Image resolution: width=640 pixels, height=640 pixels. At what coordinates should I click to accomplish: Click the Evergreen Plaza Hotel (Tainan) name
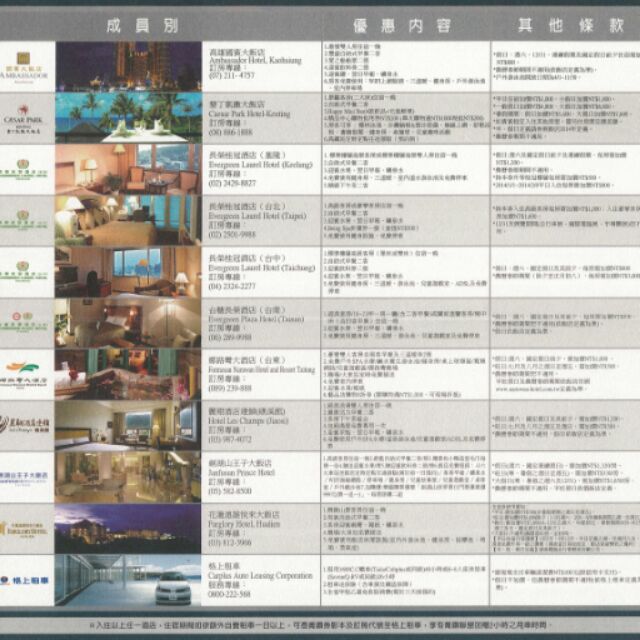click(x=245, y=315)
